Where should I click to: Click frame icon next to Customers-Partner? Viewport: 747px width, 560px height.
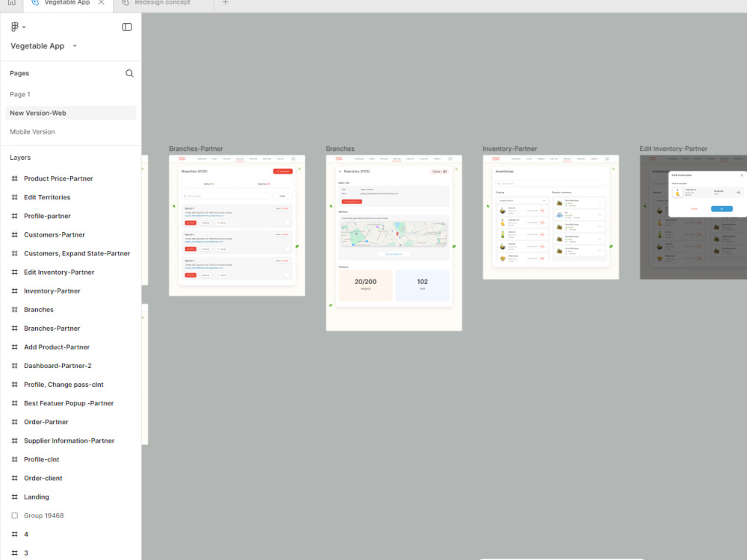tap(14, 234)
